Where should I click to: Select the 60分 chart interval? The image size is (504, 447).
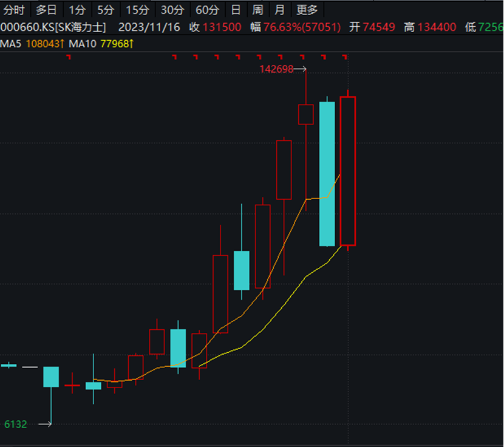click(x=207, y=10)
